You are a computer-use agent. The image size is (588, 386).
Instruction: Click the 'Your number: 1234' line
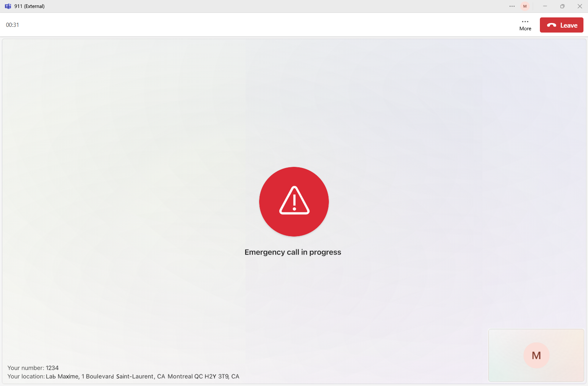(x=33, y=368)
